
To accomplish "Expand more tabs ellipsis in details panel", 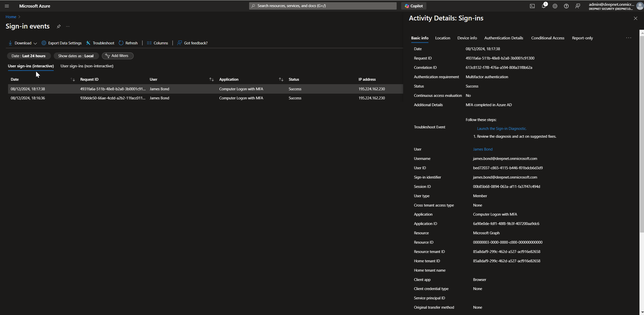I will click(x=628, y=38).
